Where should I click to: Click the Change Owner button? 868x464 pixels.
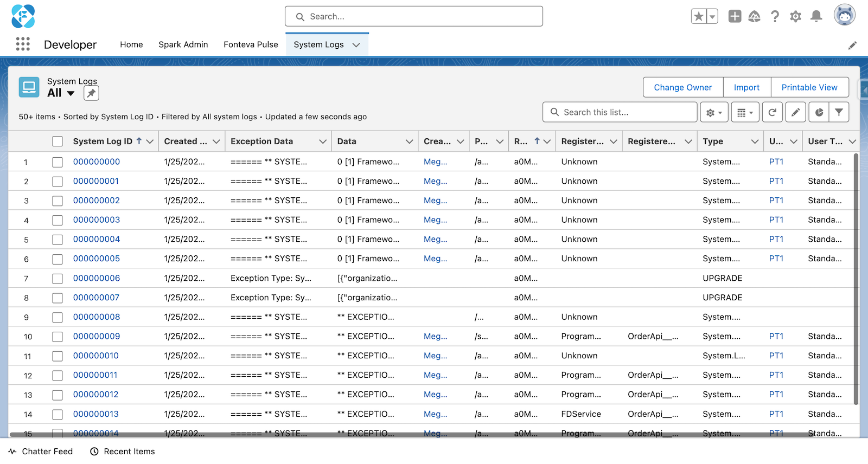[682, 87]
